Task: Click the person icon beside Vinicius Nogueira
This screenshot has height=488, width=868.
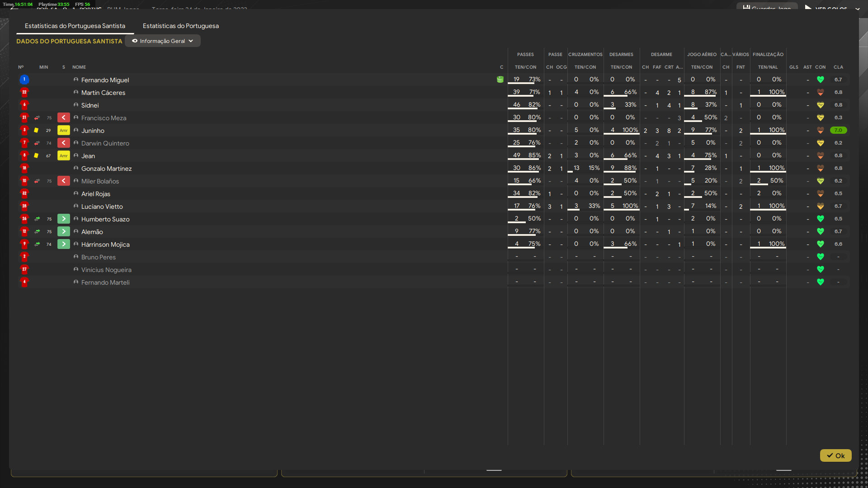Action: (76, 269)
